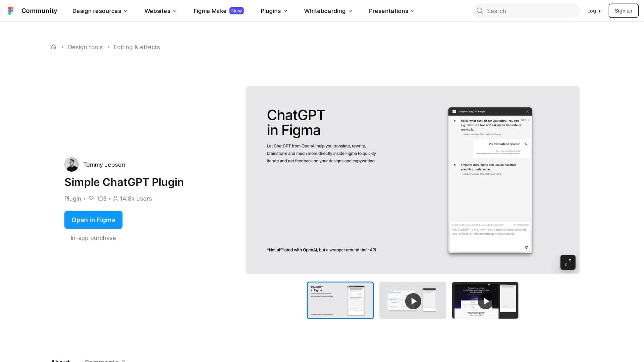This screenshot has height=362, width=644.
Task: Click the Log in link
Action: pos(594,11)
